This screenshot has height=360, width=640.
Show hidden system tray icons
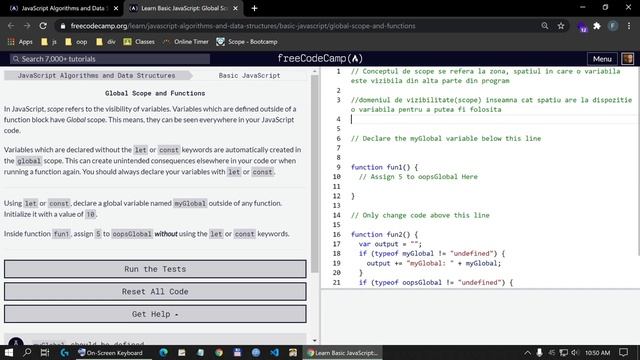(x=527, y=353)
